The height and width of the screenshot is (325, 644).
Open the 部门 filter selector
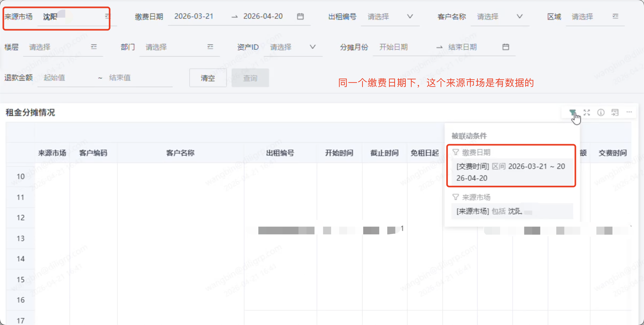(210, 47)
